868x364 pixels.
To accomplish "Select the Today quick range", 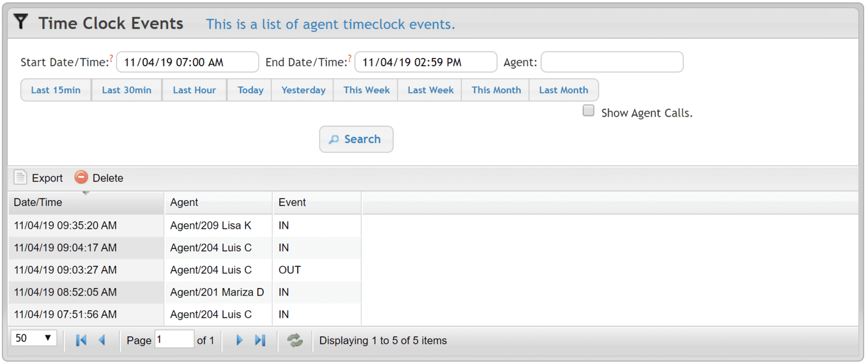I will [250, 90].
